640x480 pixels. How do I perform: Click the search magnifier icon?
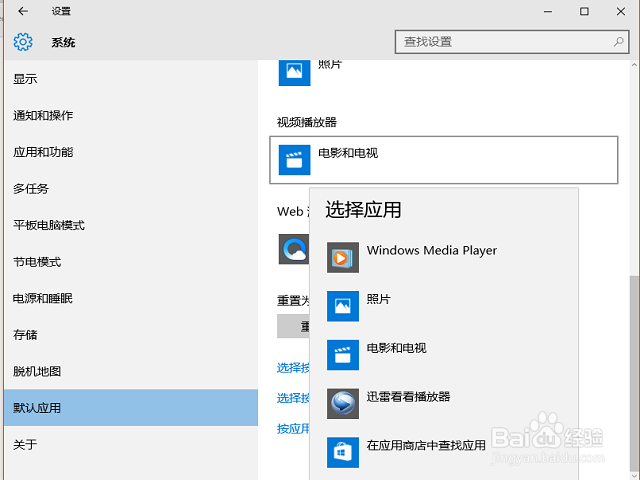(x=618, y=42)
